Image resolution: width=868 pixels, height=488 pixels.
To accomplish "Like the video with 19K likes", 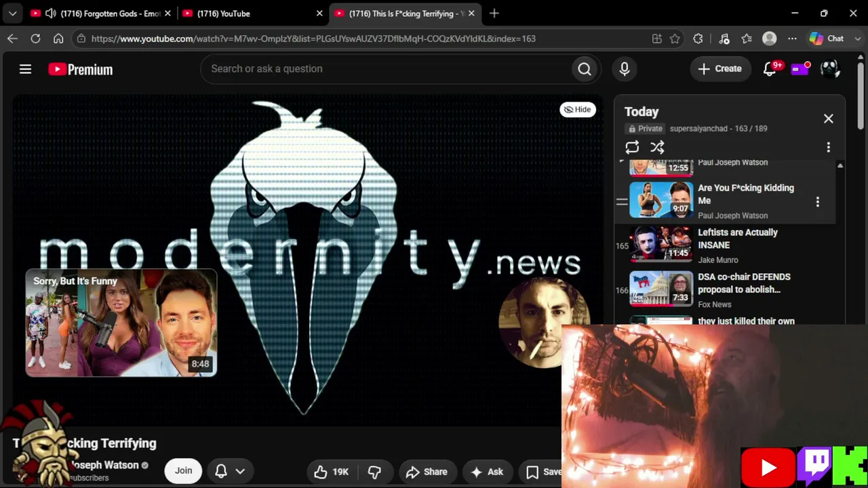I will click(x=332, y=472).
